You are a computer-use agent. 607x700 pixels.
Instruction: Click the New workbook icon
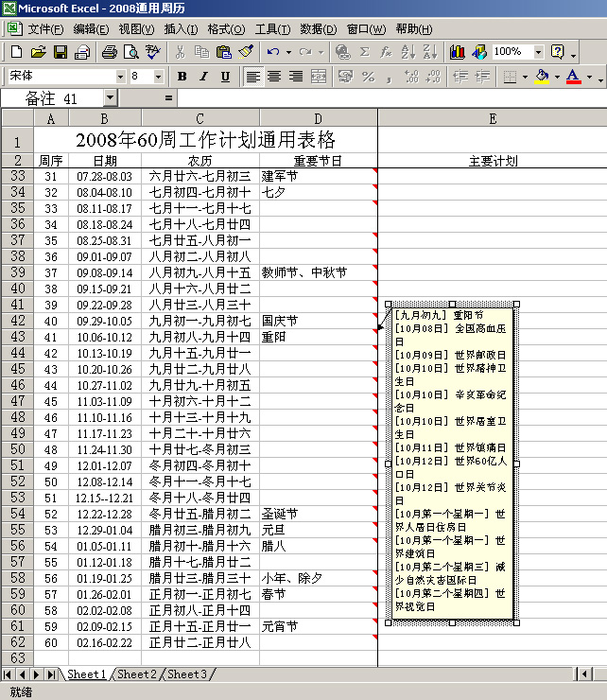click(16, 52)
